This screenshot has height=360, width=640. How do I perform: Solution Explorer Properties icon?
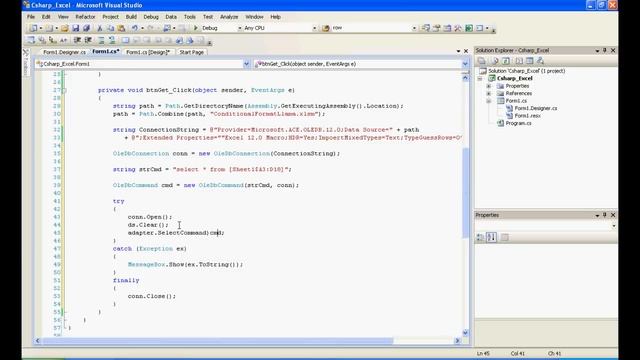click(x=482, y=61)
